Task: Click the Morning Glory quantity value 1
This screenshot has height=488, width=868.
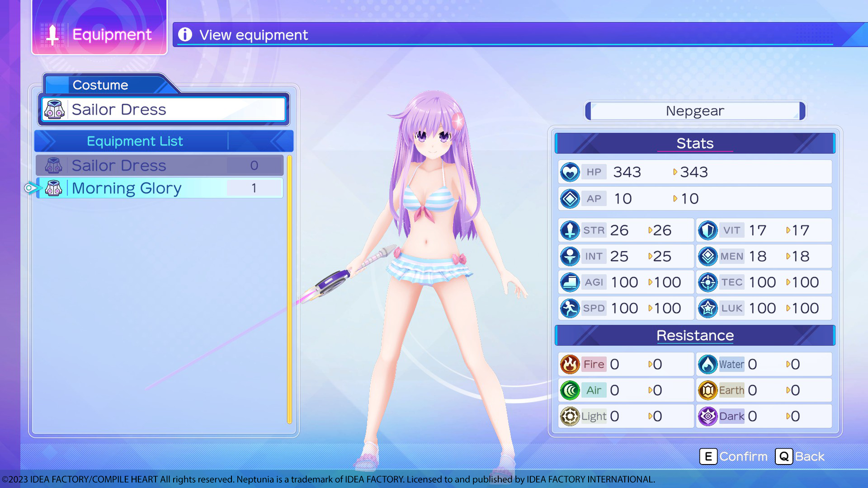Action: 254,188
